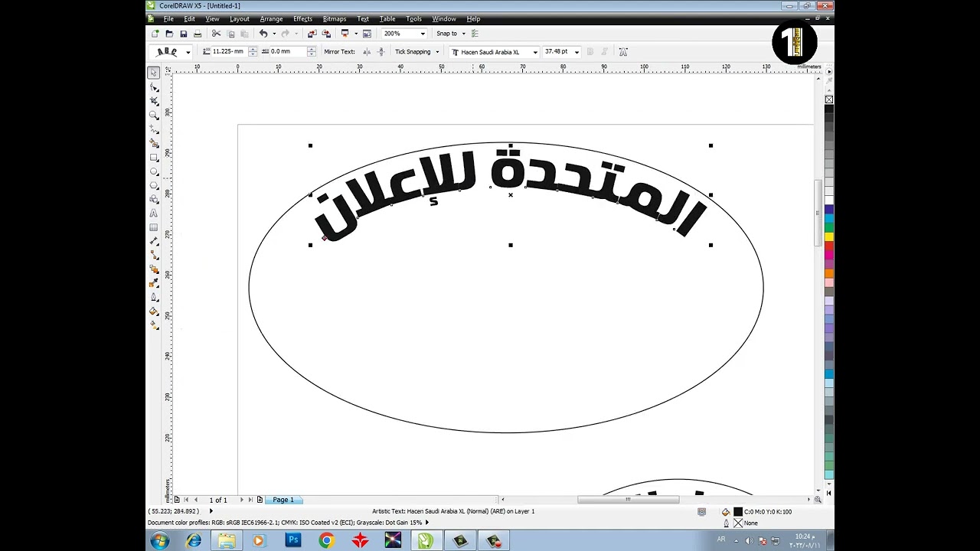Open the text orientation ABC dropdown

click(188, 52)
